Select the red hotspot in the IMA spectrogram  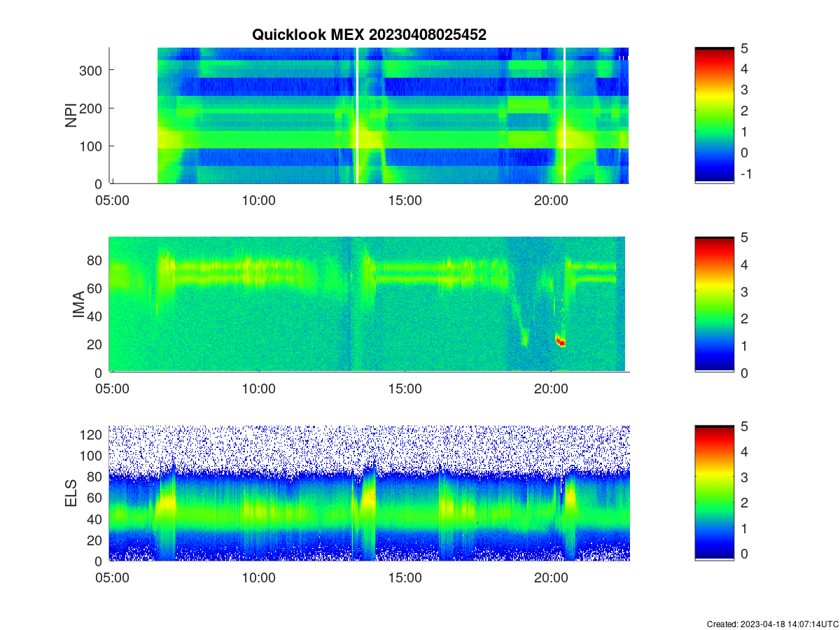(560, 341)
